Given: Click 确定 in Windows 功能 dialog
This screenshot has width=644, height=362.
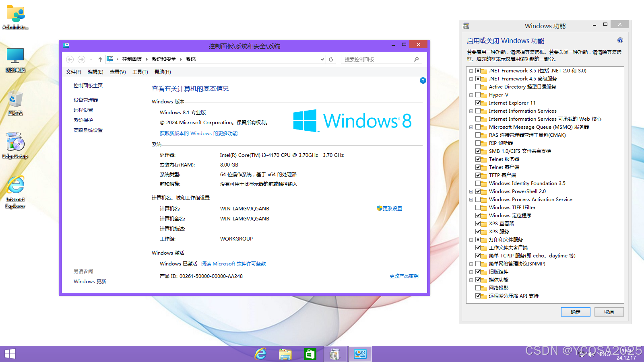Looking at the screenshot, I should coord(576,312).
